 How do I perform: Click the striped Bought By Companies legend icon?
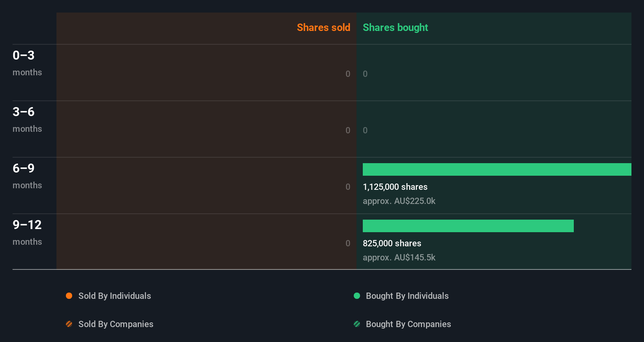click(x=357, y=324)
